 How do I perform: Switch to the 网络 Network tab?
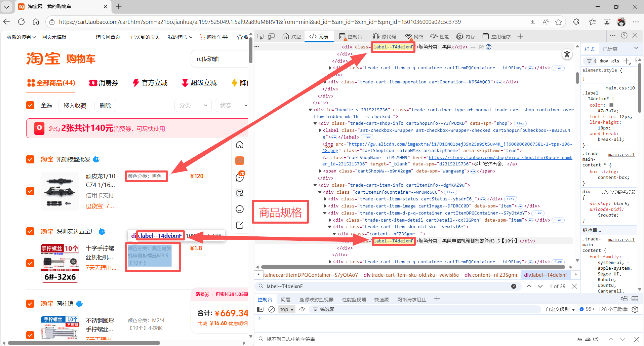point(414,36)
